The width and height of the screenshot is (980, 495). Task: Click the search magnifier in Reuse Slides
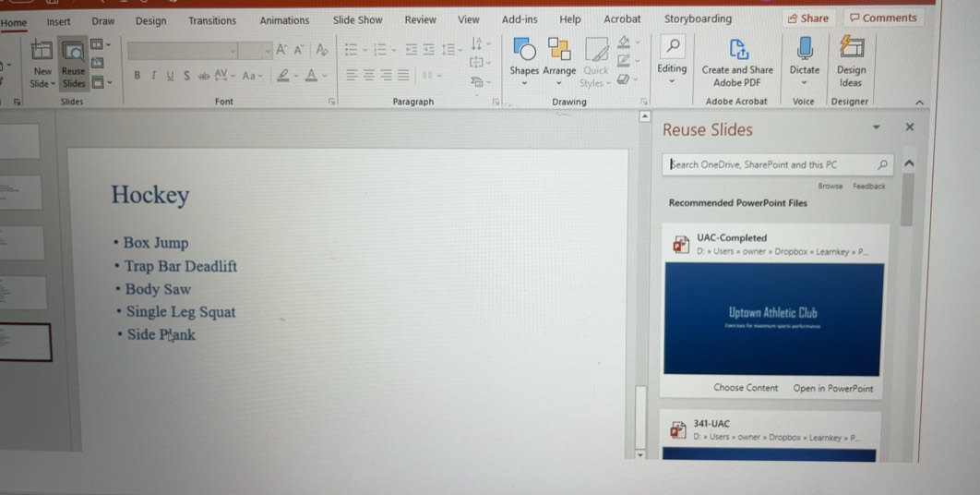point(882,164)
